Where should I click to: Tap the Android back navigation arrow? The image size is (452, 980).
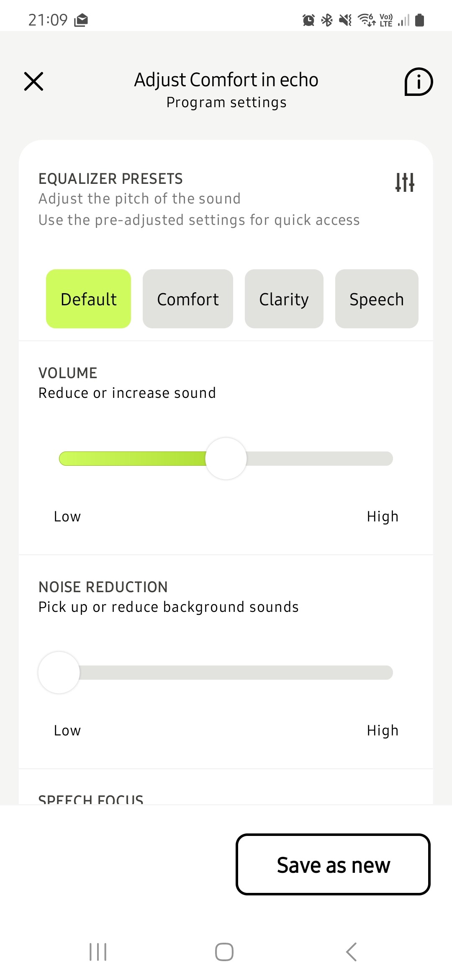[352, 952]
